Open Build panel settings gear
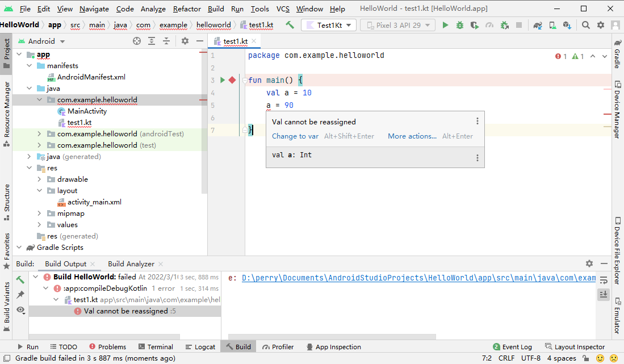 pyautogui.click(x=589, y=263)
